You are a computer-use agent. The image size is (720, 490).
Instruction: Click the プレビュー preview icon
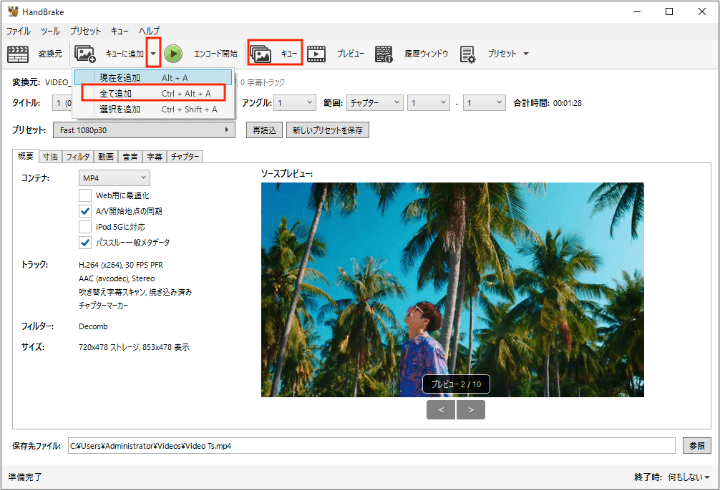(x=317, y=53)
